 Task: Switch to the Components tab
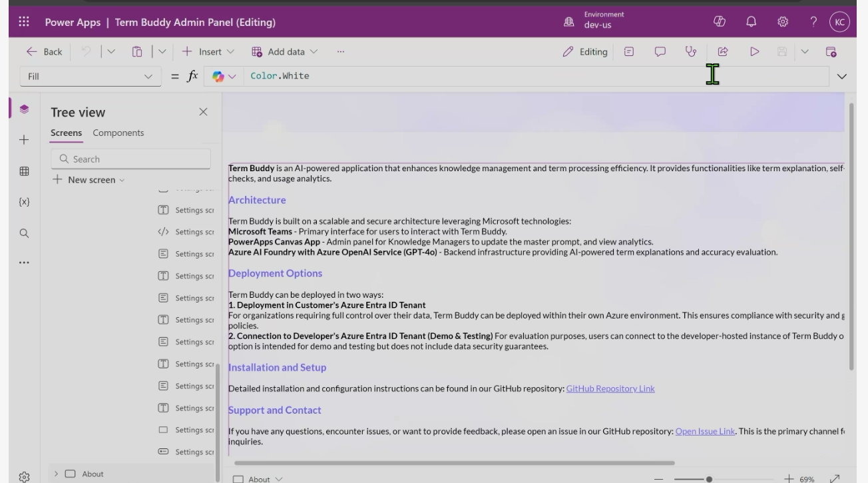pyautogui.click(x=118, y=133)
